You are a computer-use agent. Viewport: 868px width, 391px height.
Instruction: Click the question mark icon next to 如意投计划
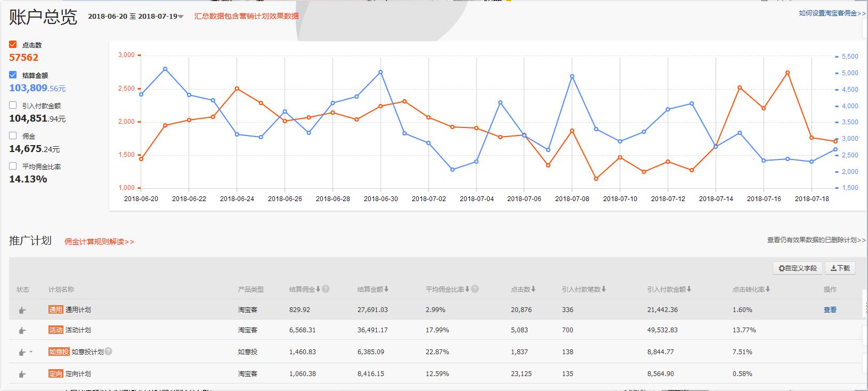point(109,352)
